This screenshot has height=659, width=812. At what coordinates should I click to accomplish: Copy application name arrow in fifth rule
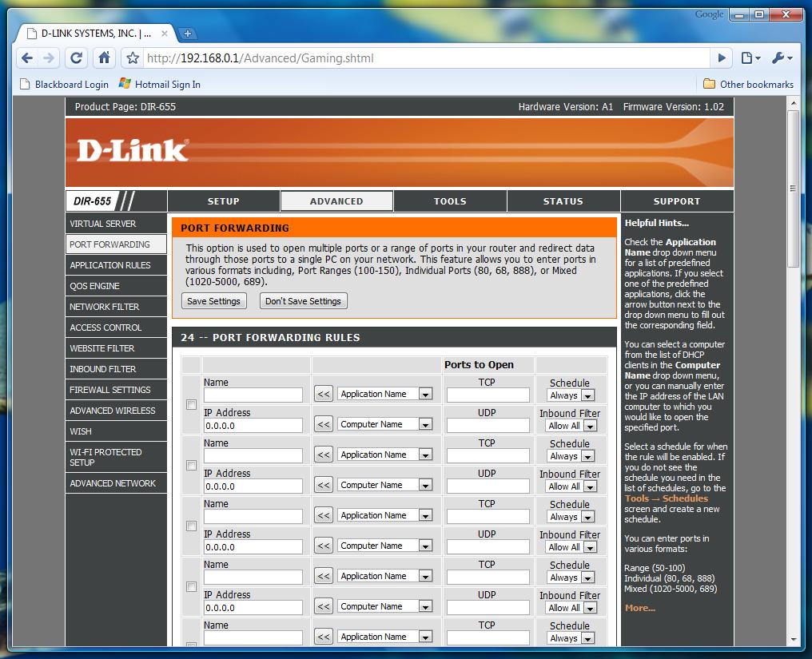pyautogui.click(x=324, y=637)
